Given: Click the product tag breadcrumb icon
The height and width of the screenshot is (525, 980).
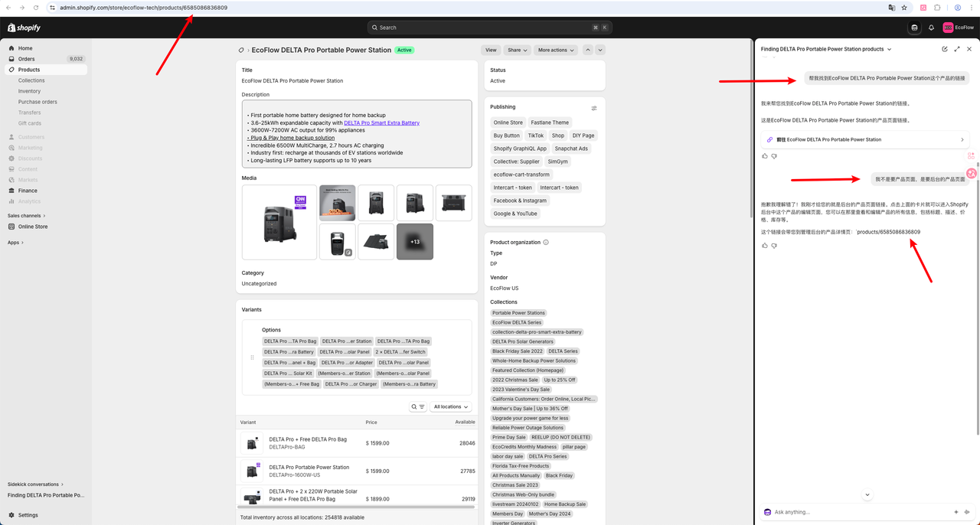Looking at the screenshot, I should (242, 51).
